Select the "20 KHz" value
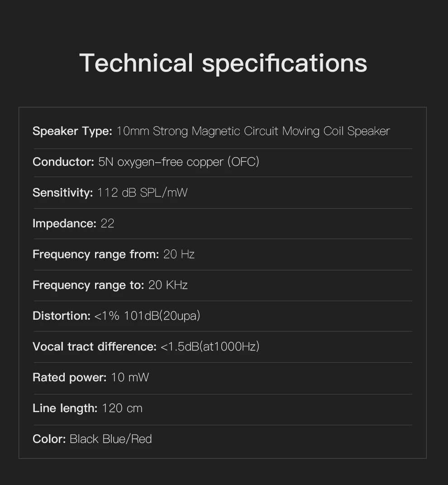The width and height of the screenshot is (448, 485). 168,285
